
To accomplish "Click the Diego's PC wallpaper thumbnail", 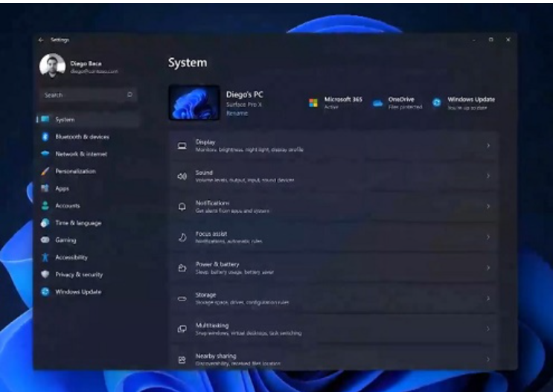I will coord(194,103).
